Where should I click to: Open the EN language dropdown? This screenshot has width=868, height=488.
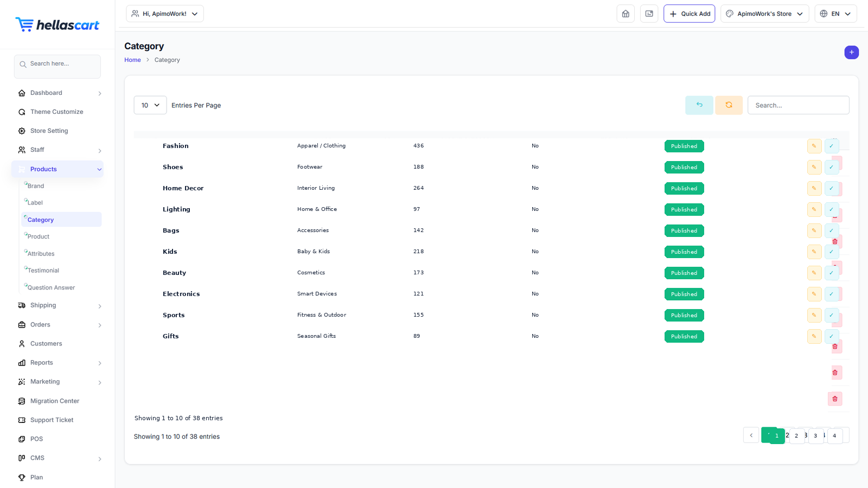(x=835, y=14)
